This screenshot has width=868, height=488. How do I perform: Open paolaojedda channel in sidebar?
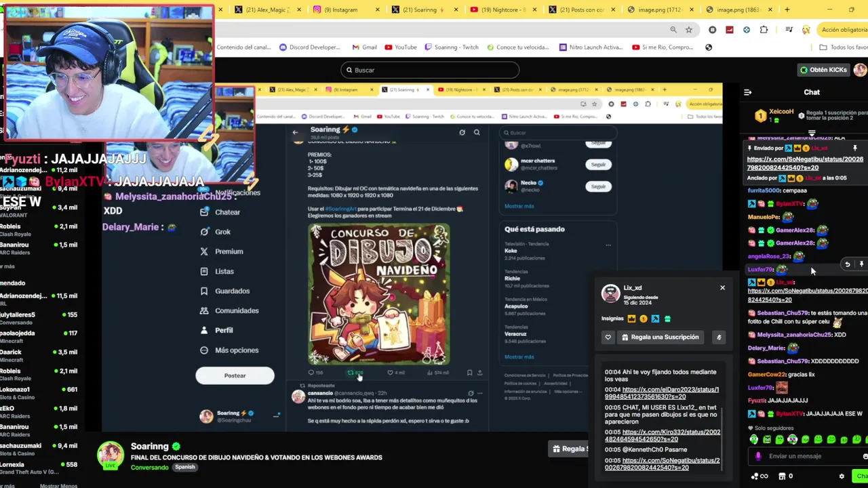[39, 337]
